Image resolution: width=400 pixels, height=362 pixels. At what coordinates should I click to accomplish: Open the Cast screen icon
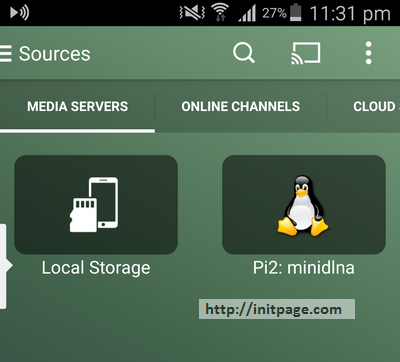click(306, 53)
